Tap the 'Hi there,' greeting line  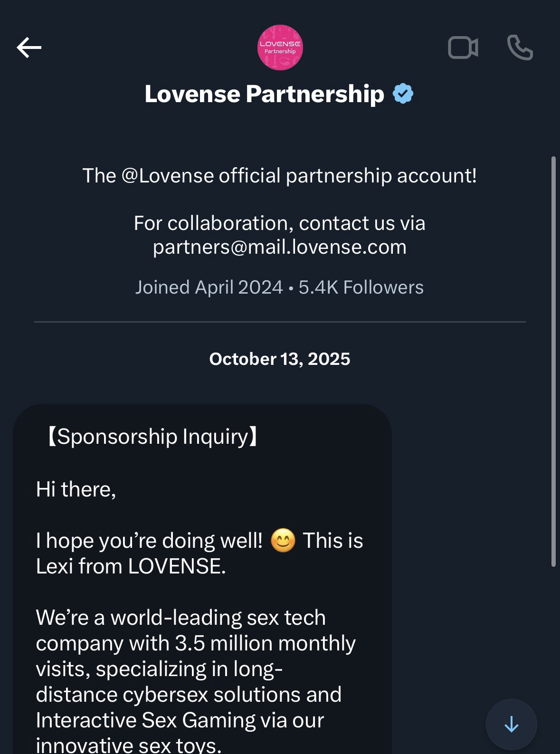click(x=76, y=489)
